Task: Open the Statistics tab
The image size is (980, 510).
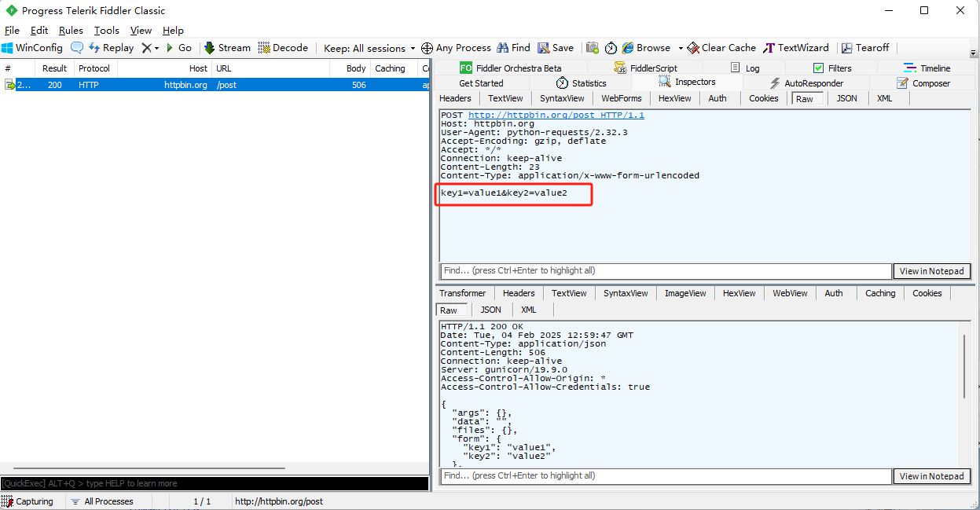Action: tap(581, 83)
